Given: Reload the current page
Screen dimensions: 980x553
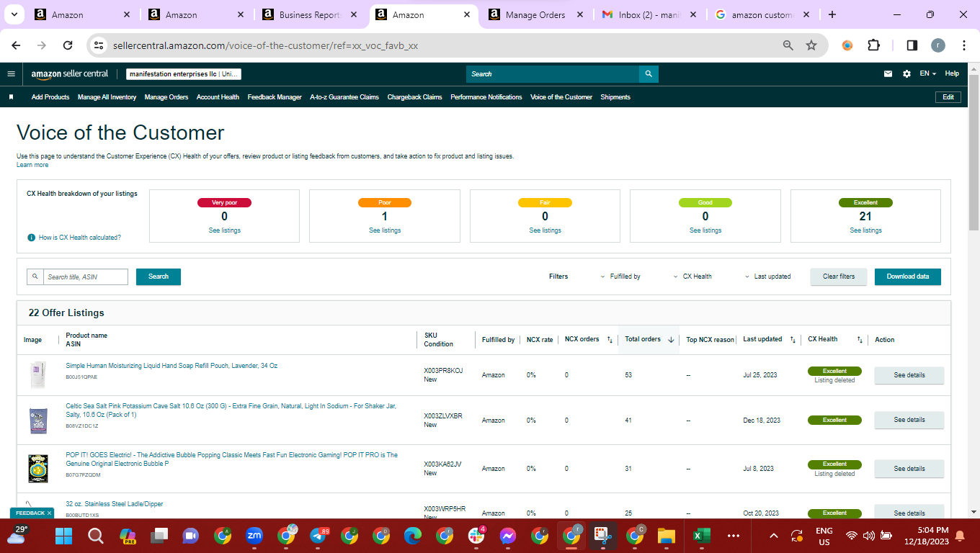Looking at the screenshot, I should pos(68,45).
